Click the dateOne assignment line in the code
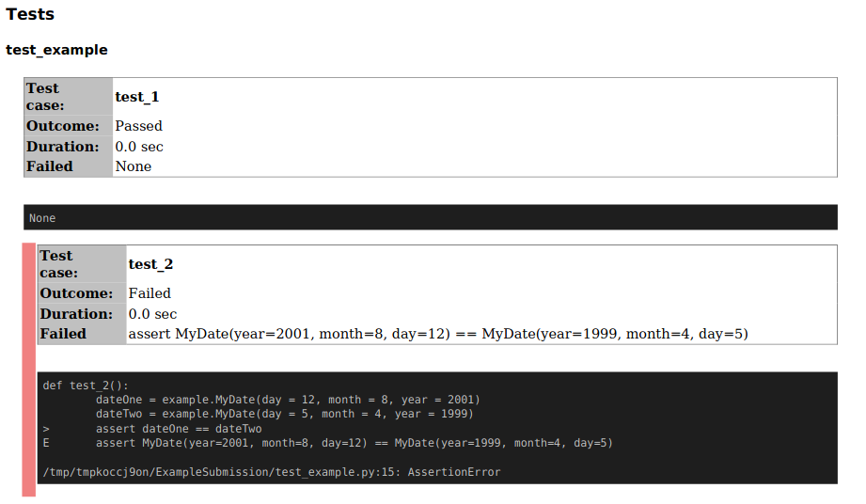Image resolution: width=866 pixels, height=504 pixels. coord(288,400)
